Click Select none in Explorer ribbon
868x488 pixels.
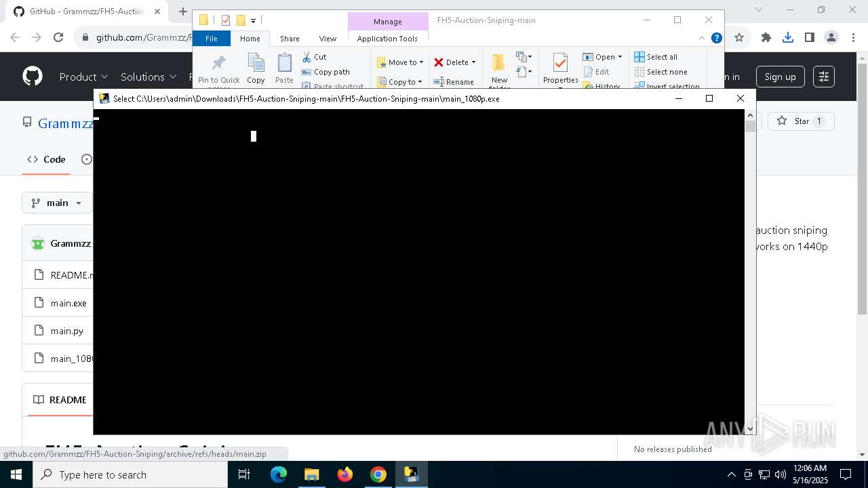(660, 72)
